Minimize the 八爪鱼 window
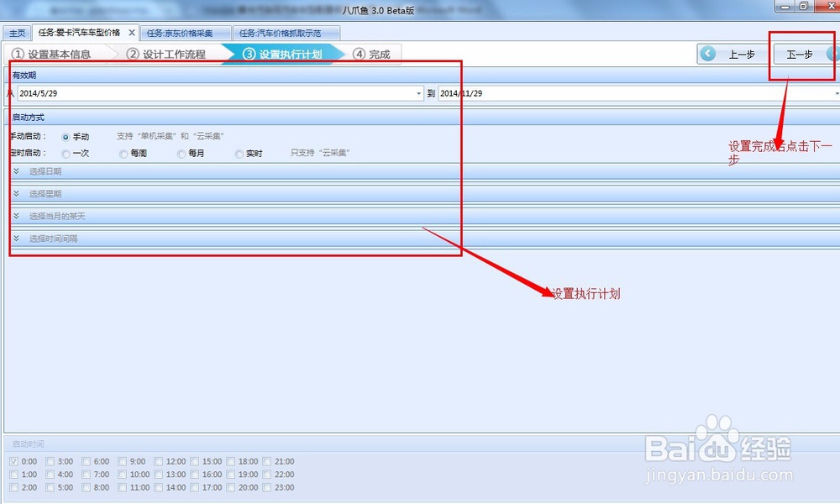 [x=785, y=7]
